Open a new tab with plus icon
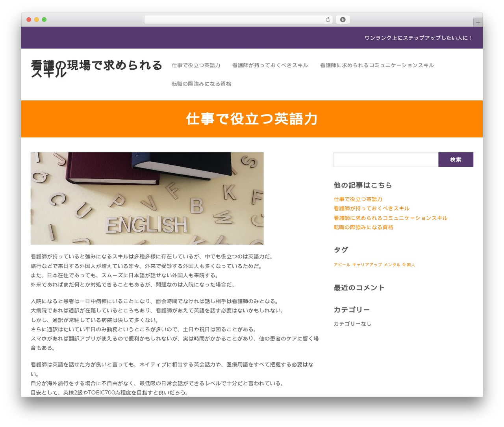Screen dimensions: 504x427 [478, 22]
